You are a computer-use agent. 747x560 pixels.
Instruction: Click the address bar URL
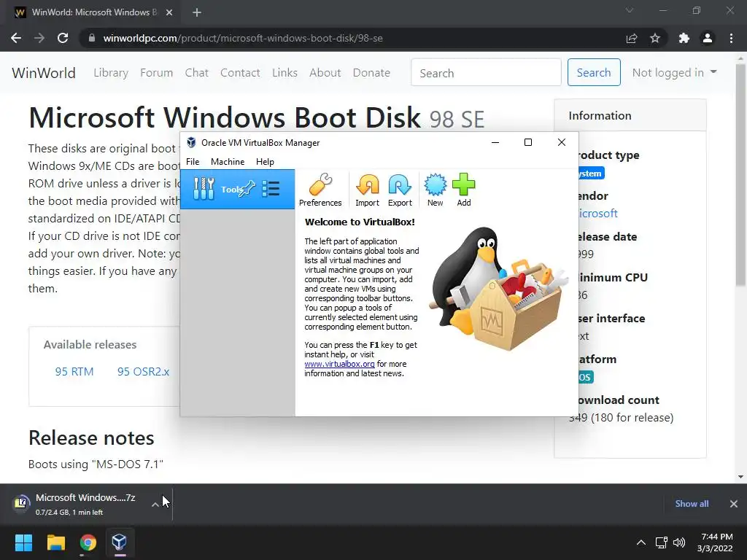pos(242,38)
